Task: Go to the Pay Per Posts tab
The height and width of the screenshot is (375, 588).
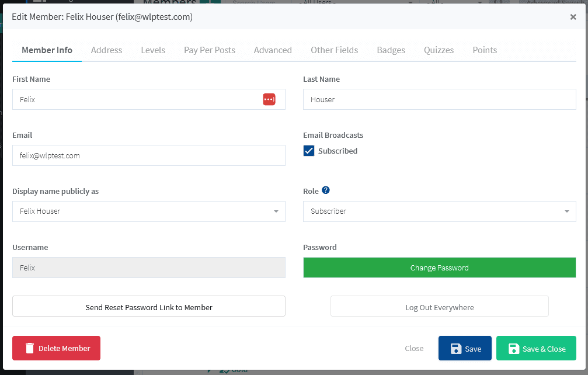Action: 209,50
